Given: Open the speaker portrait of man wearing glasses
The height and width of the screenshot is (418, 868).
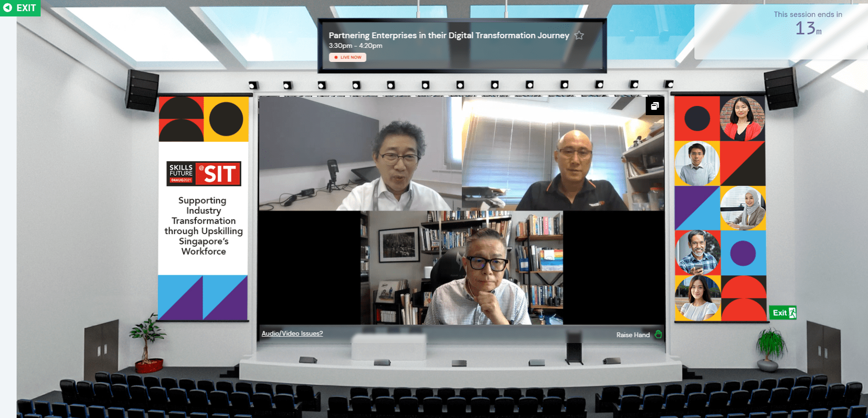Looking at the screenshot, I should (x=697, y=164).
